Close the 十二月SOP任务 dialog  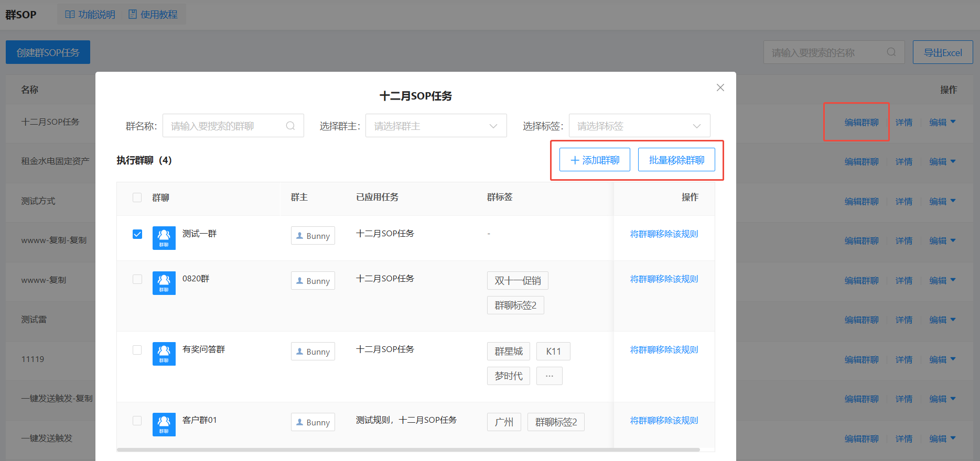[720, 87]
